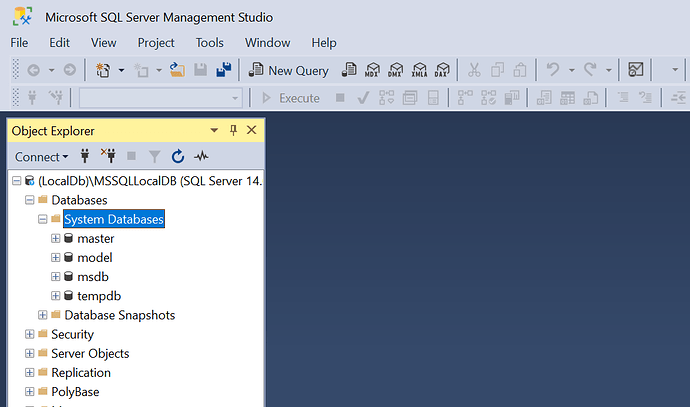The height and width of the screenshot is (407, 690).
Task: Open the Object Explorer window position dropdown
Action: coord(214,130)
